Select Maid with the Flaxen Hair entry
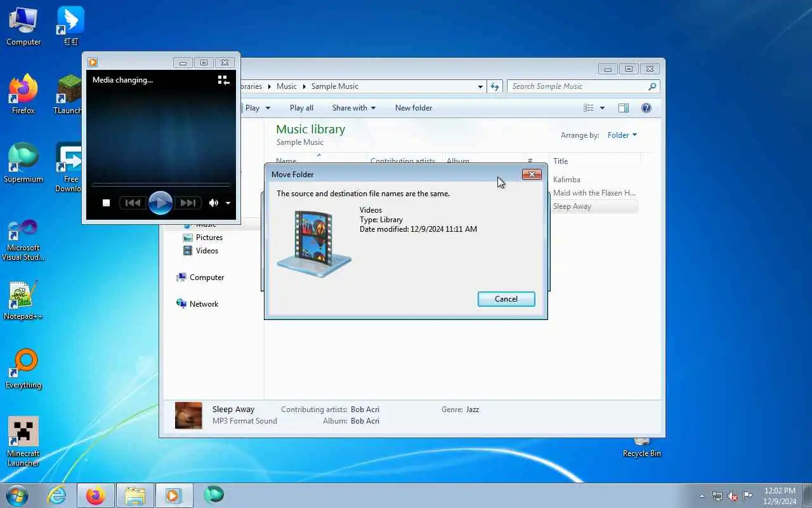The width and height of the screenshot is (812, 508). (594, 193)
